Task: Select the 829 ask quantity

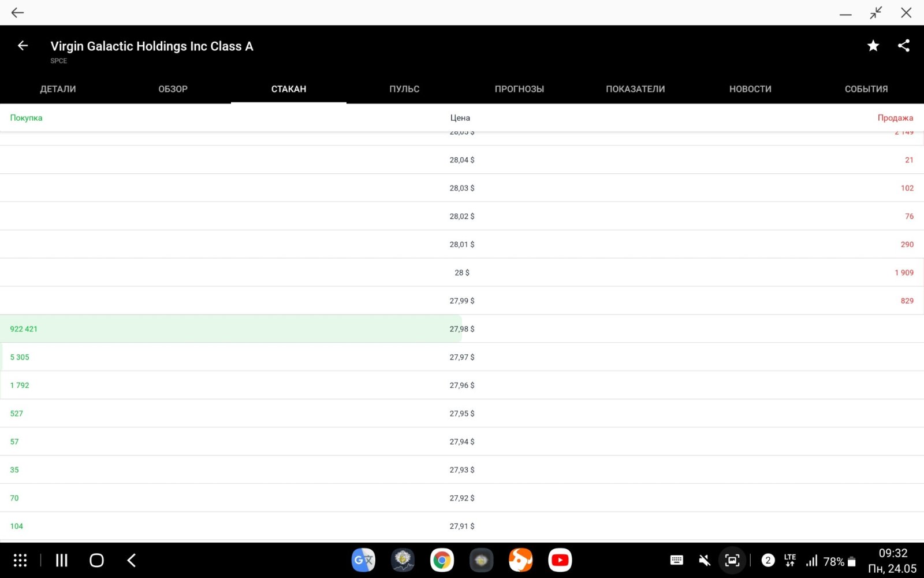Action: pos(907,301)
